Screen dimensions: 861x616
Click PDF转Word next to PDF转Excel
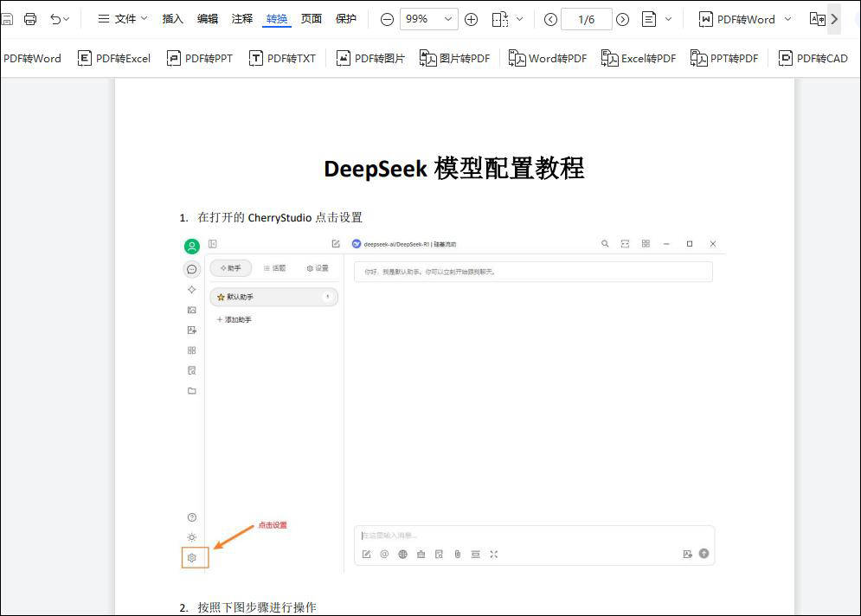click(32, 58)
